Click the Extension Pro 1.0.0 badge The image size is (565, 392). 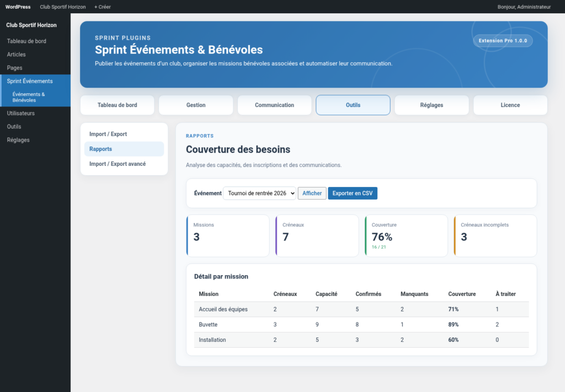click(503, 41)
